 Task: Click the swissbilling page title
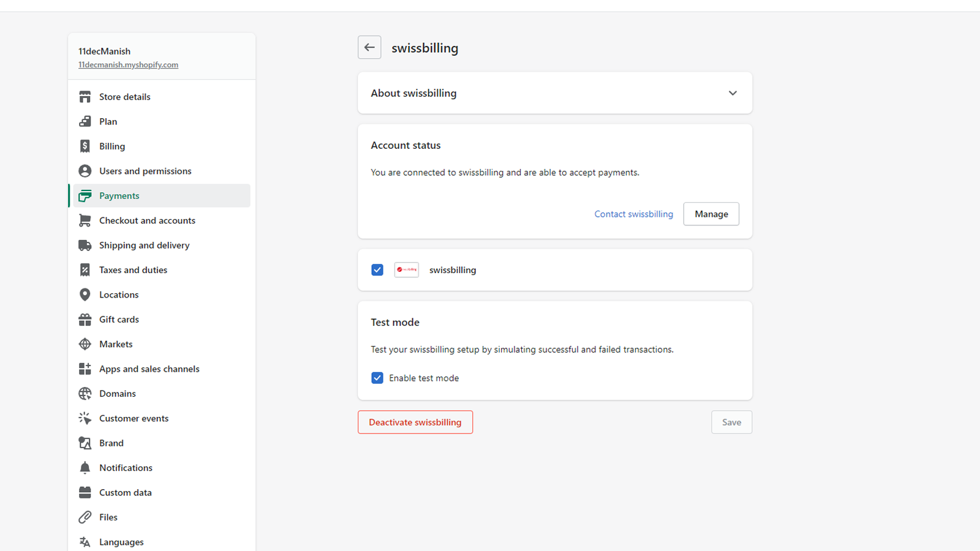(425, 48)
